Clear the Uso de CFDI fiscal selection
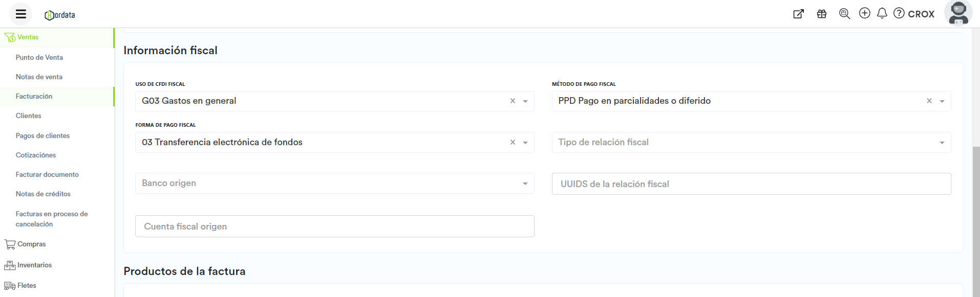The width and height of the screenshot is (980, 297). (x=513, y=101)
